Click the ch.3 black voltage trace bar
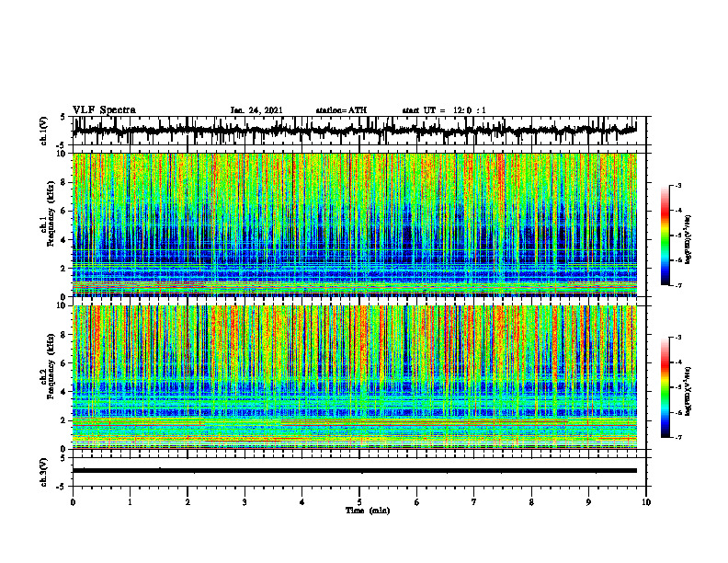The width and height of the screenshot is (728, 563). tap(355, 471)
